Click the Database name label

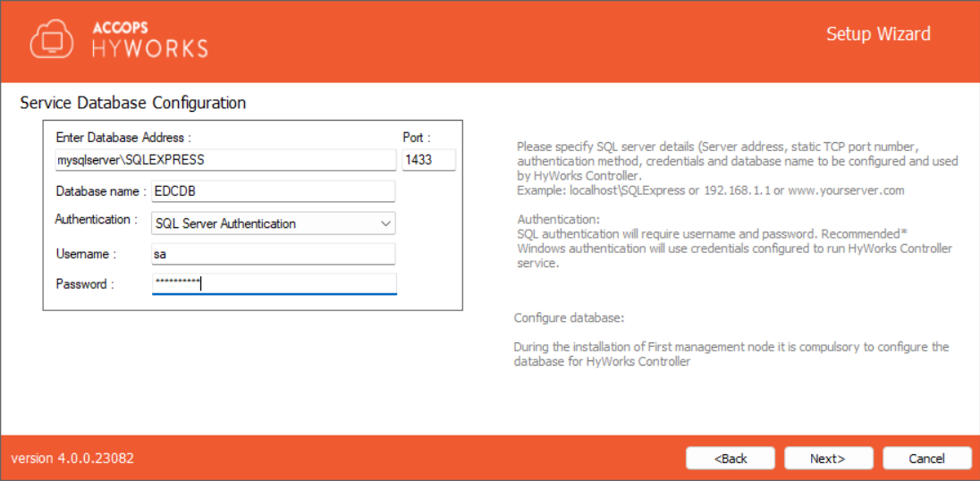pos(100,191)
